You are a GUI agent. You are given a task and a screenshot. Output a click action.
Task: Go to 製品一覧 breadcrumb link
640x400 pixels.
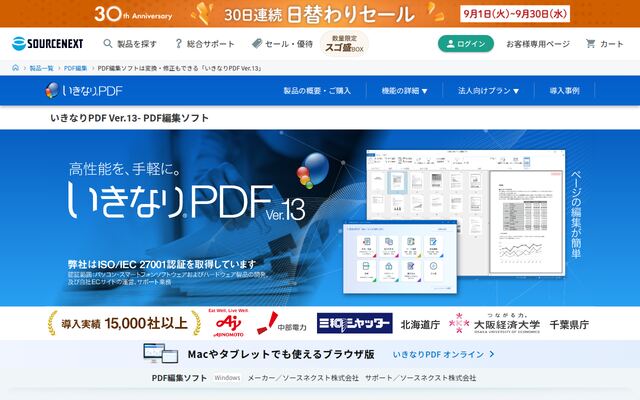point(41,68)
